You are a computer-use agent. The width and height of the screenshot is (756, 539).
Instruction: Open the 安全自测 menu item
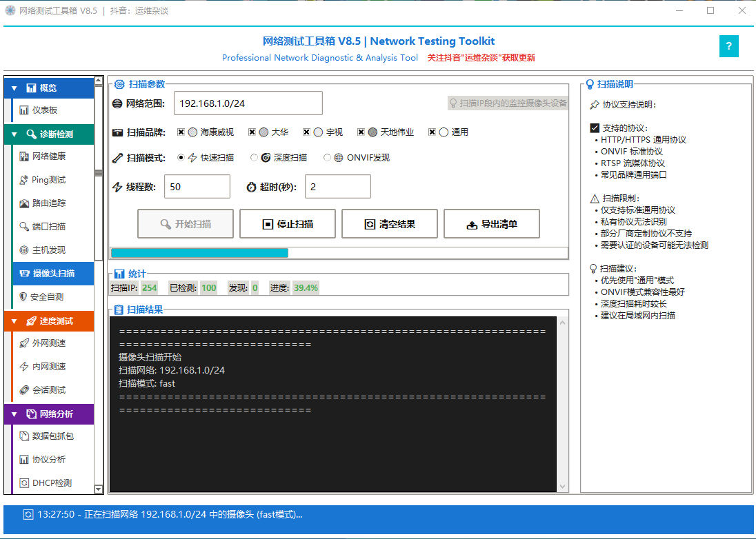click(52, 296)
